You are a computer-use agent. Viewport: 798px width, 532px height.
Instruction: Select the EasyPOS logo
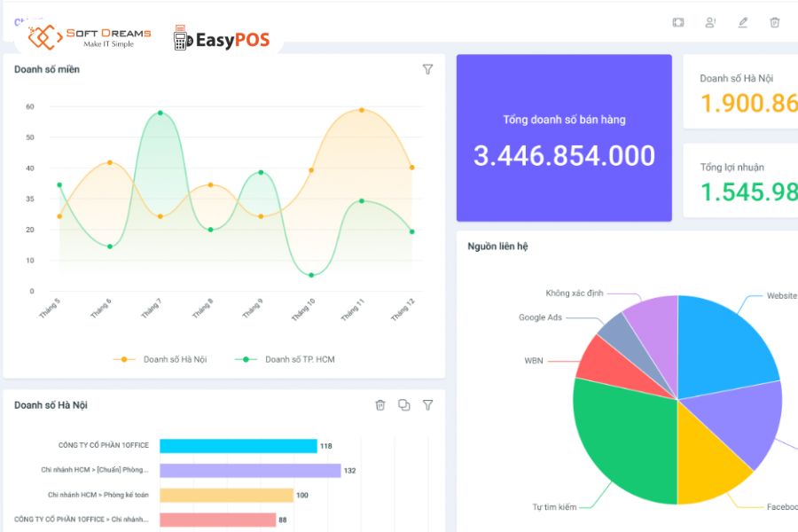point(222,37)
